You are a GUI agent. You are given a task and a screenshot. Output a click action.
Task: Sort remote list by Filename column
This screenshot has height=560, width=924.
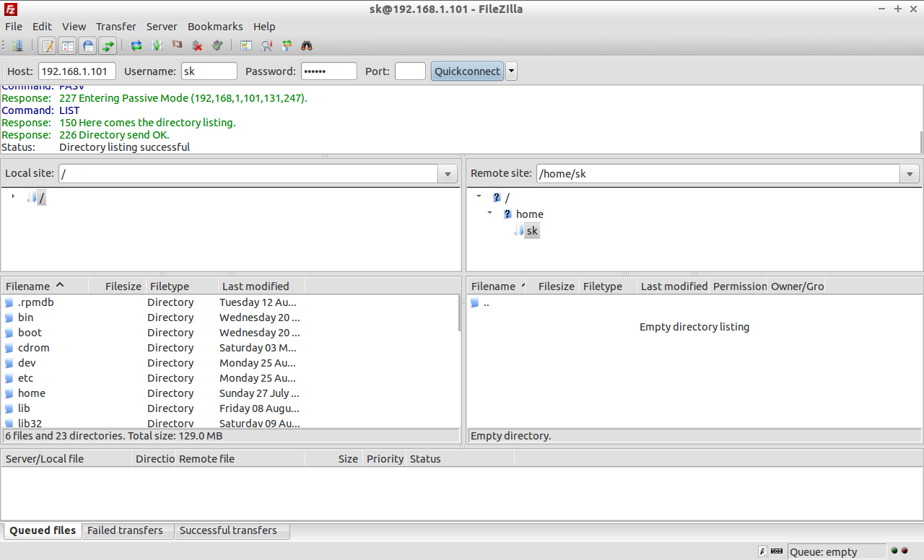(497, 286)
